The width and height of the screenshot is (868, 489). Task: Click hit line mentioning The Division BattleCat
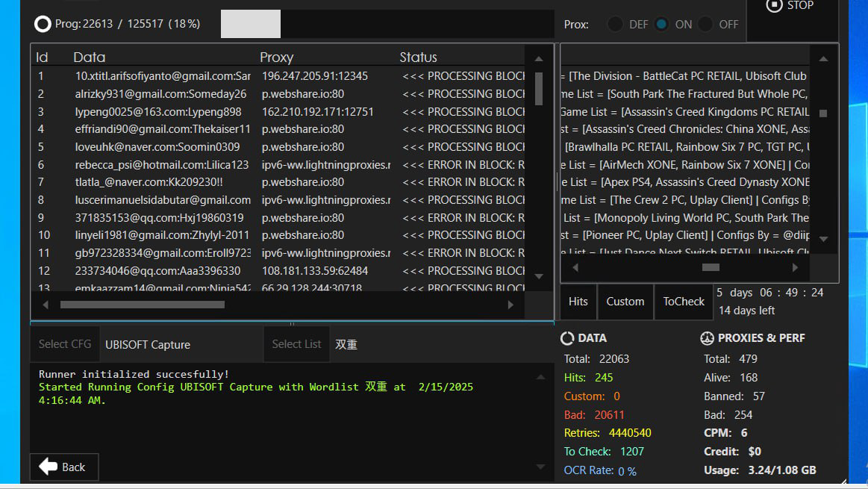(x=684, y=76)
